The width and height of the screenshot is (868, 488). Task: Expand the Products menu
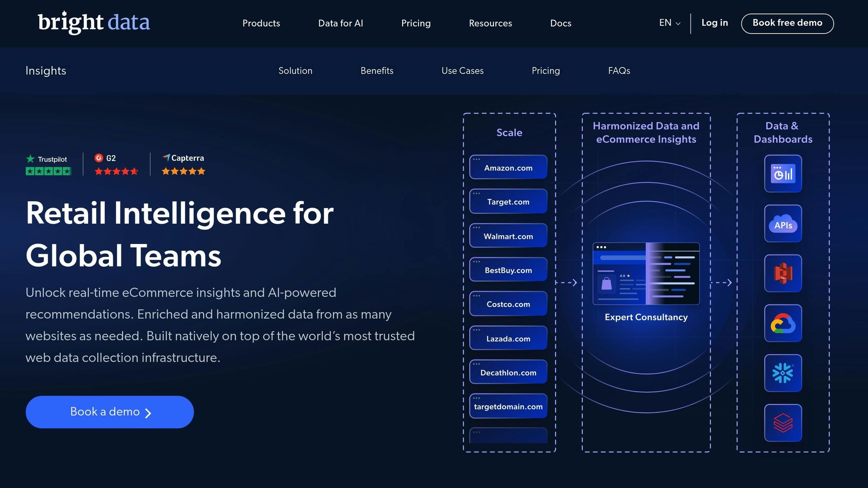[261, 23]
